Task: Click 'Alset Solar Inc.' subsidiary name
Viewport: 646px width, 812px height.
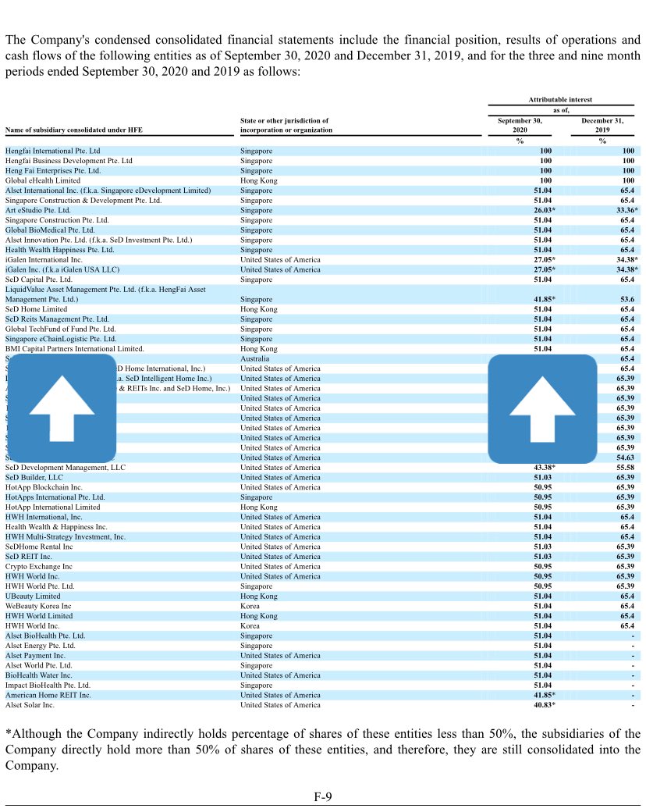Action: click(x=30, y=705)
